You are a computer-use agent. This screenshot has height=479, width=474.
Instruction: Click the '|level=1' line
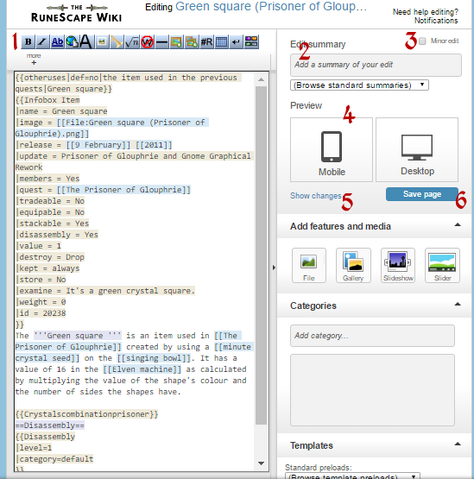click(x=34, y=448)
